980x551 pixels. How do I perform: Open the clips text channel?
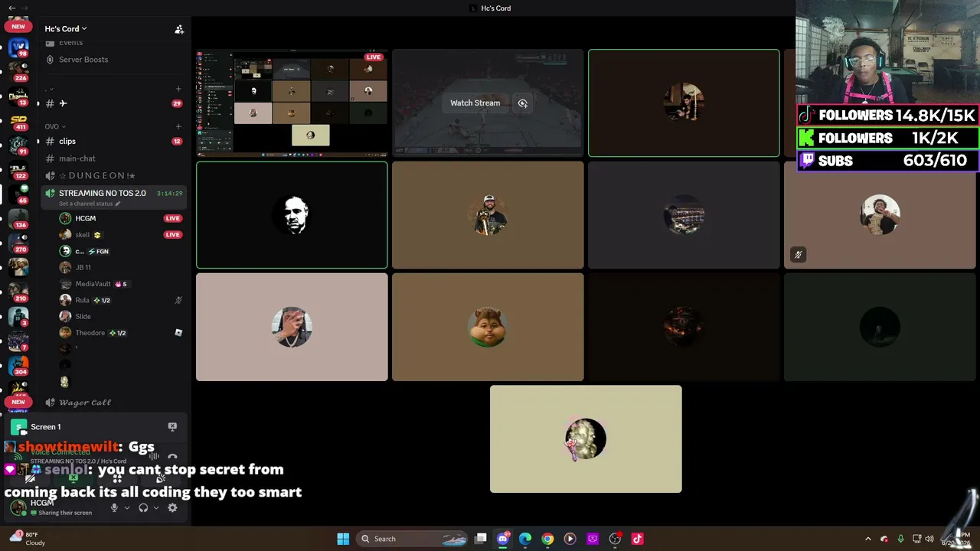113,142
